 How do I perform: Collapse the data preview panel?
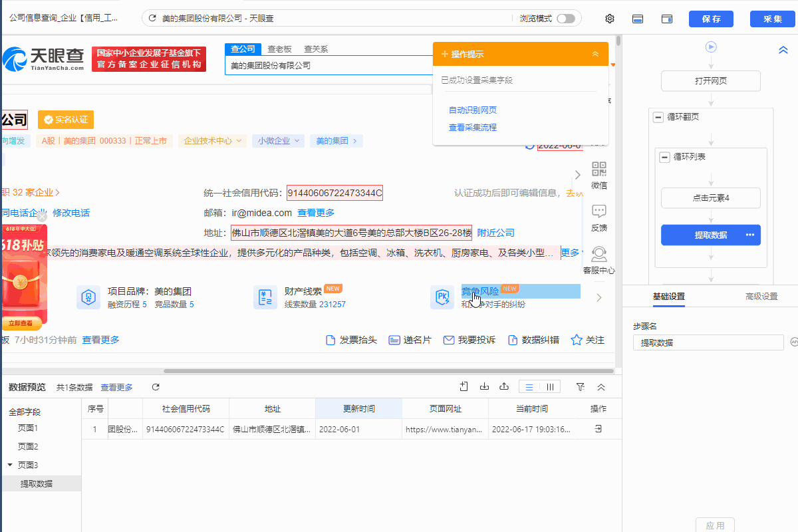coord(601,387)
